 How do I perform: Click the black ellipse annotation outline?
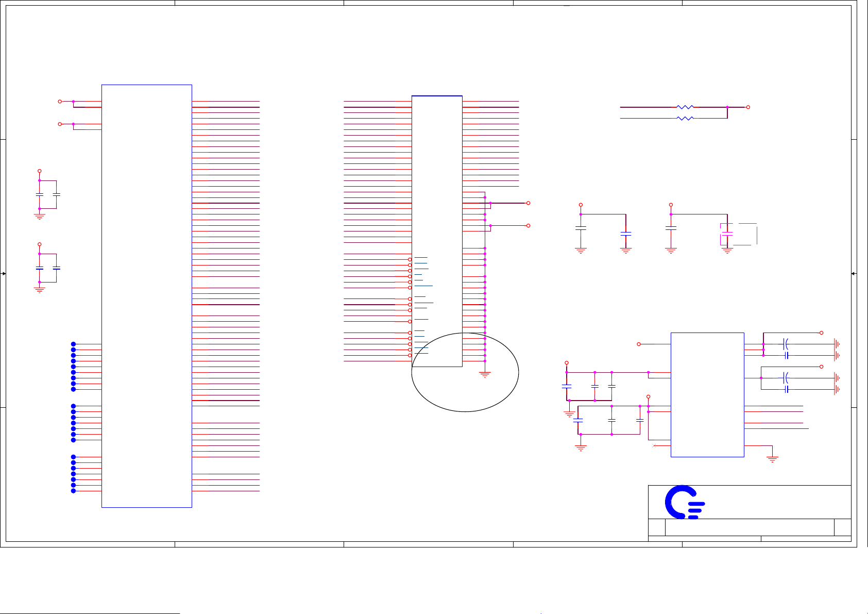tap(518, 372)
